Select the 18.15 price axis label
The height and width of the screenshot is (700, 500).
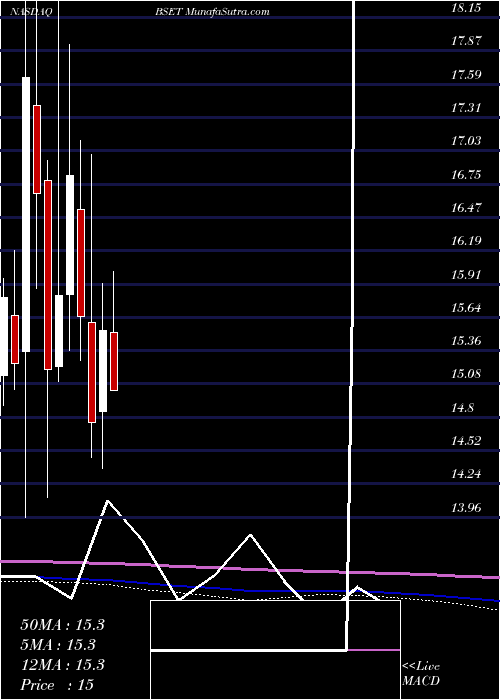pos(466,8)
